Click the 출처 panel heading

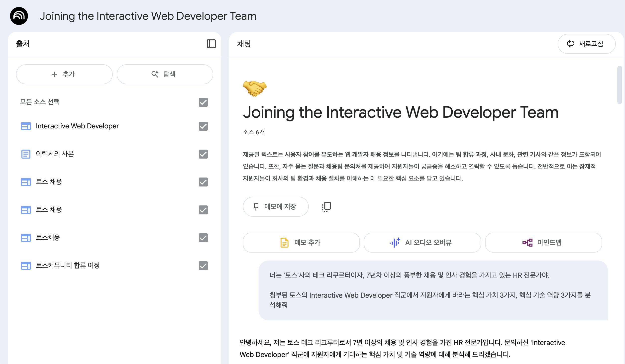coord(23,44)
